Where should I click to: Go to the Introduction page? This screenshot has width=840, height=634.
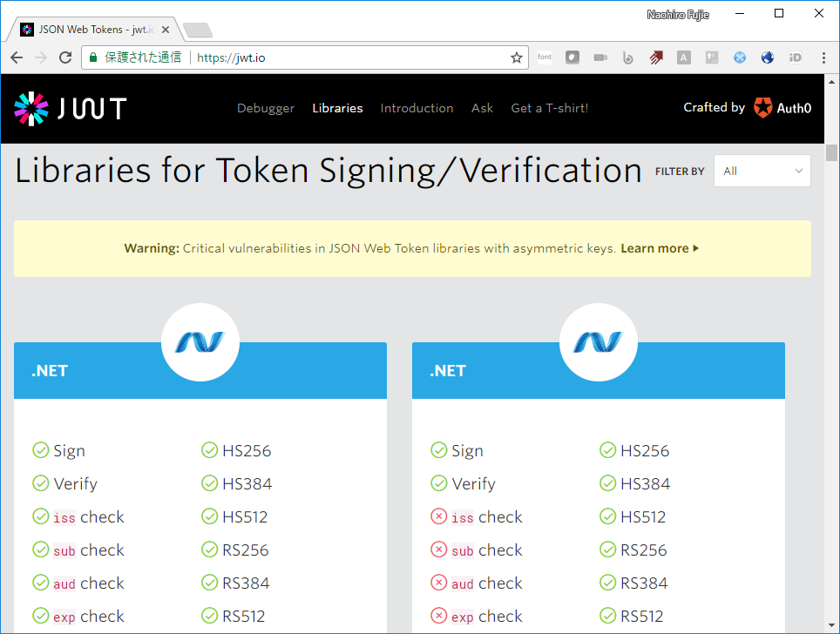[417, 108]
